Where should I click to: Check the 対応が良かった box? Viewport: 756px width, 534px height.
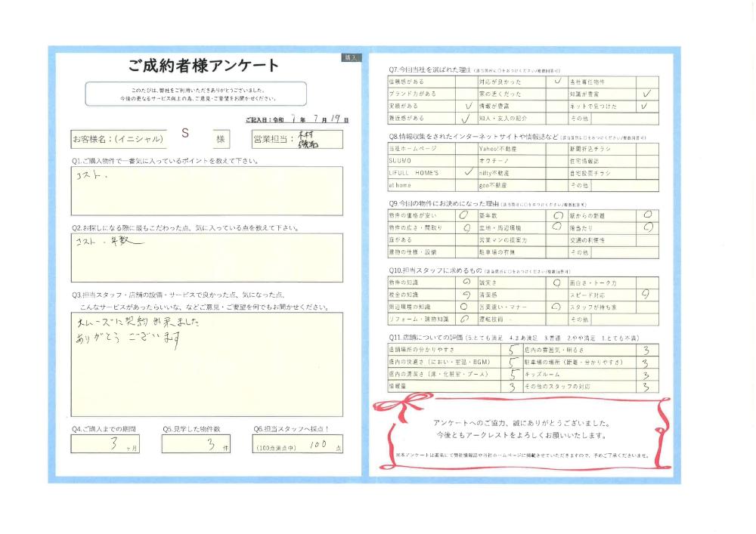click(x=556, y=82)
